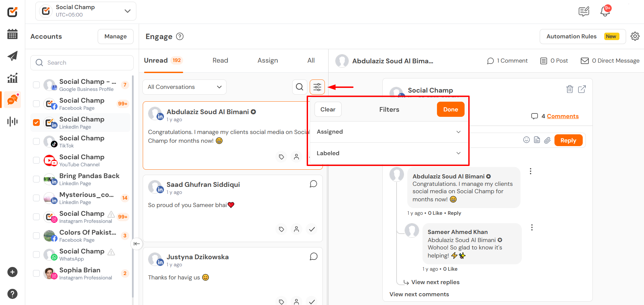Viewport: 644px width, 305px height.
Task: Expand the Assigned filter section
Action: 389,132
